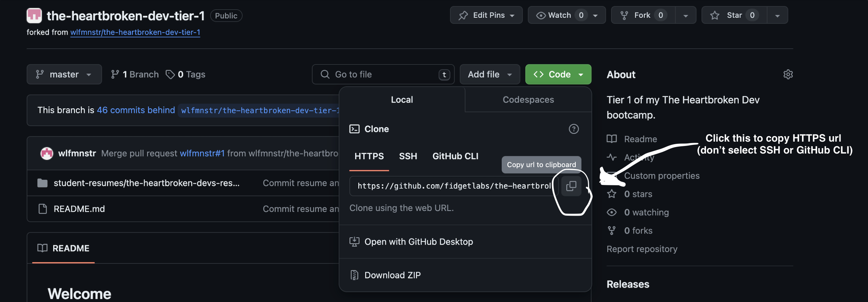Click the repository name the-heartbroken-dev-tier-1
The width and height of the screenshot is (868, 302).
(x=126, y=16)
